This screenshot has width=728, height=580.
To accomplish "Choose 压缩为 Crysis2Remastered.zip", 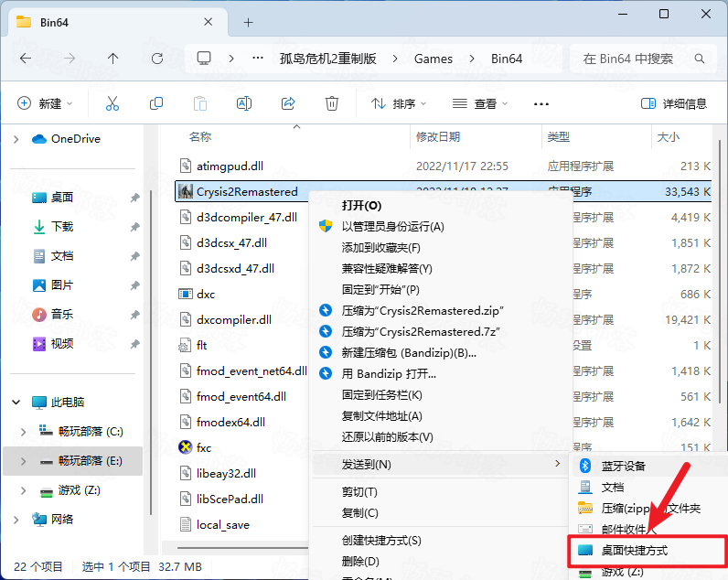I will point(423,310).
